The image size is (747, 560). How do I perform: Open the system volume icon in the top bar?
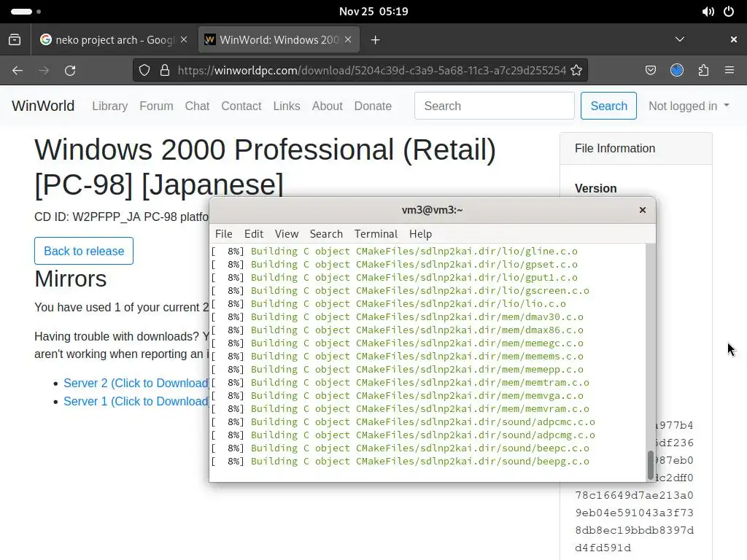pos(708,12)
